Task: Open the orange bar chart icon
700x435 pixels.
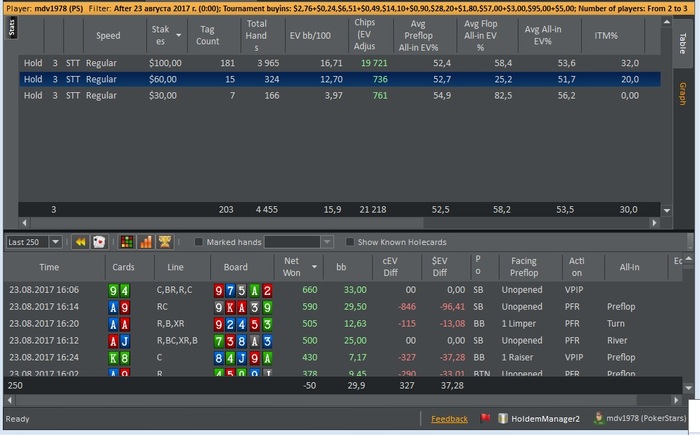Action: click(146, 242)
